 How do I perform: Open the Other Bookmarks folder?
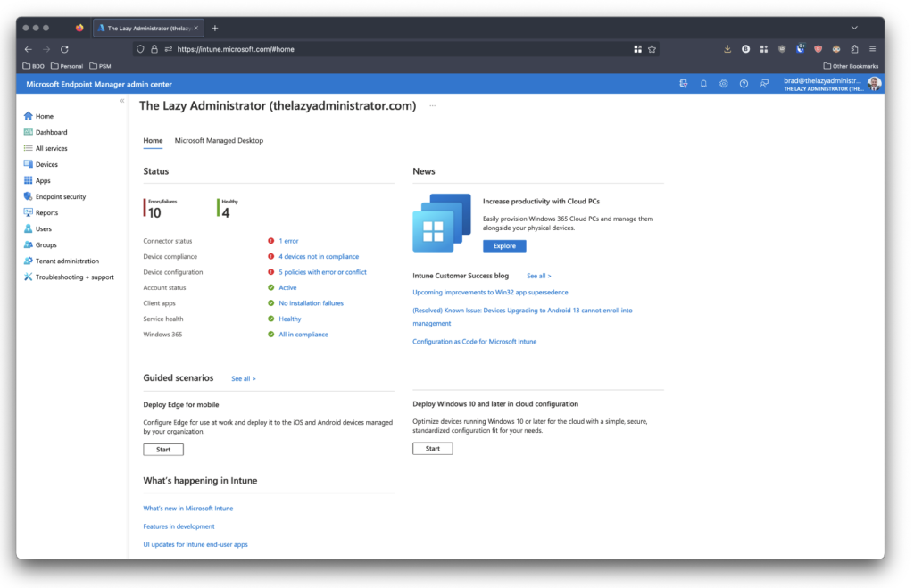tap(851, 66)
